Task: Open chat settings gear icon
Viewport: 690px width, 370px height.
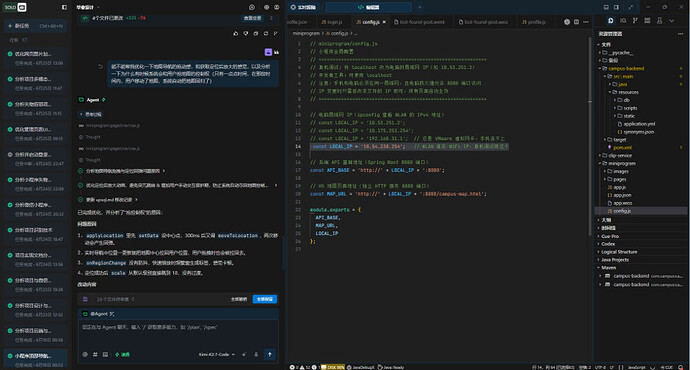Action: tap(266, 7)
